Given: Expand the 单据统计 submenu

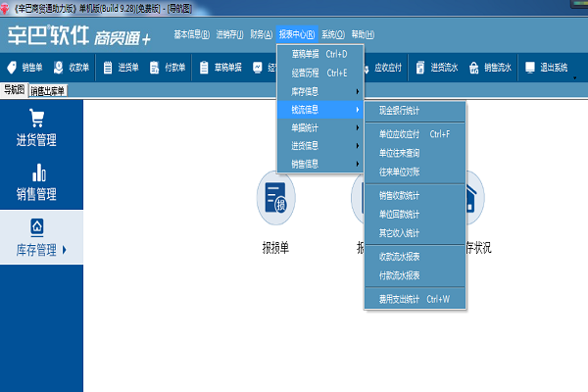Looking at the screenshot, I should tap(320, 128).
